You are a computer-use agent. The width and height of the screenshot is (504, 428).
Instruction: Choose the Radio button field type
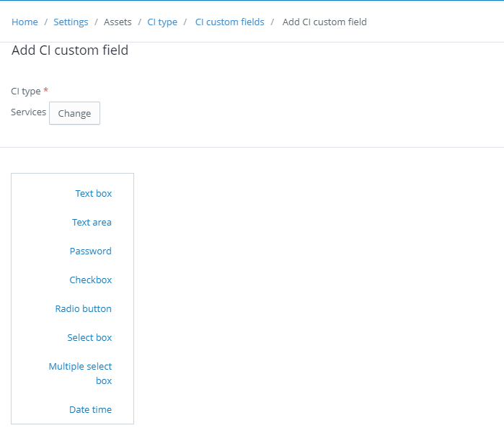pyautogui.click(x=84, y=309)
